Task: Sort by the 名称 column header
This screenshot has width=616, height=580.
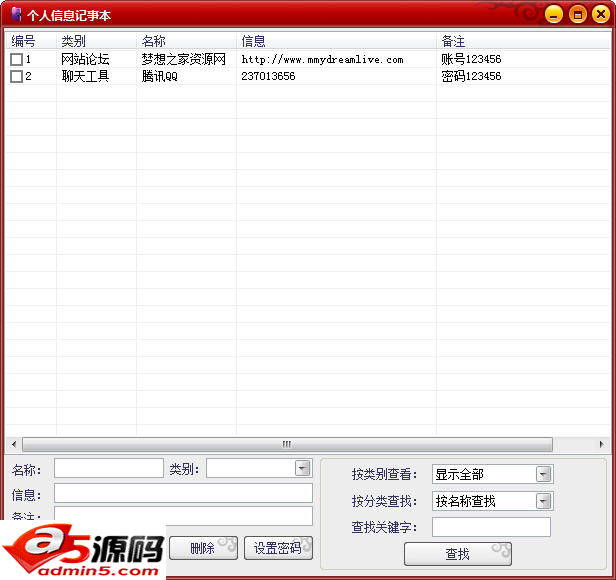Action: (x=187, y=41)
